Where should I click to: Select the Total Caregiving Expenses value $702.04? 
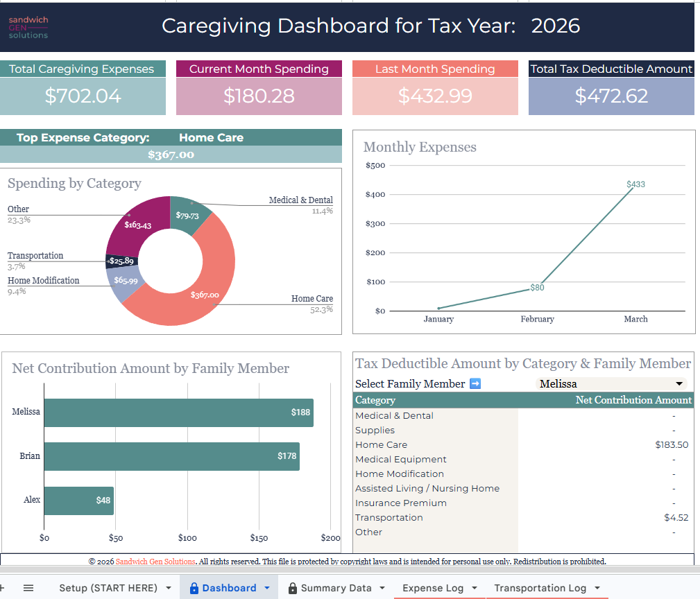pos(83,96)
